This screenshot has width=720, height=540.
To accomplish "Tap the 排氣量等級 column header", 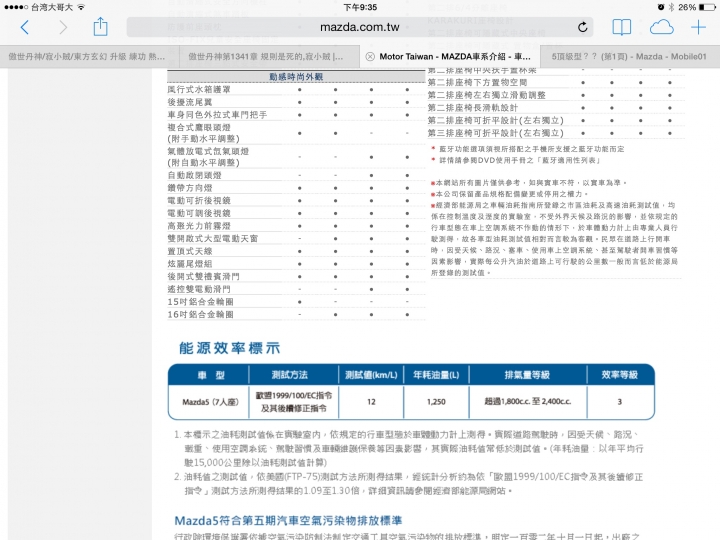I will [527, 375].
